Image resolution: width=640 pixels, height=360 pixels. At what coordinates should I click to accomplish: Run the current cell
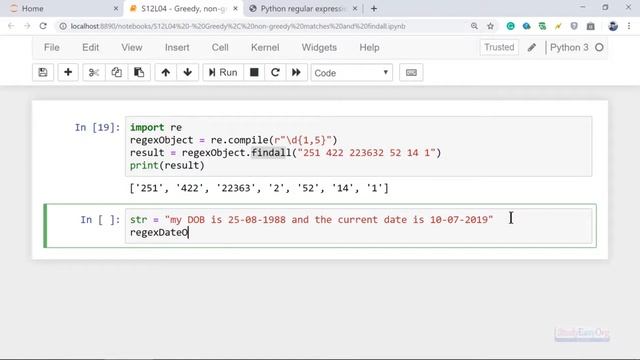[x=223, y=73]
